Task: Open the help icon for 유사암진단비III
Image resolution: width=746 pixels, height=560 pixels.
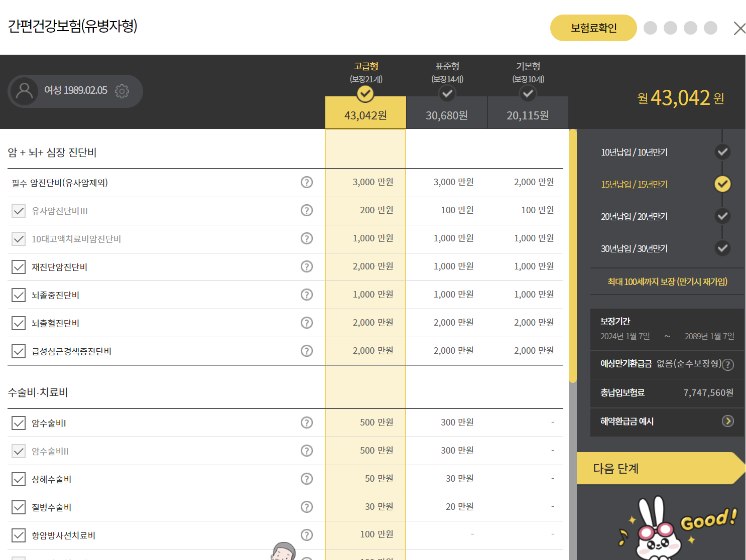Action: tap(307, 210)
